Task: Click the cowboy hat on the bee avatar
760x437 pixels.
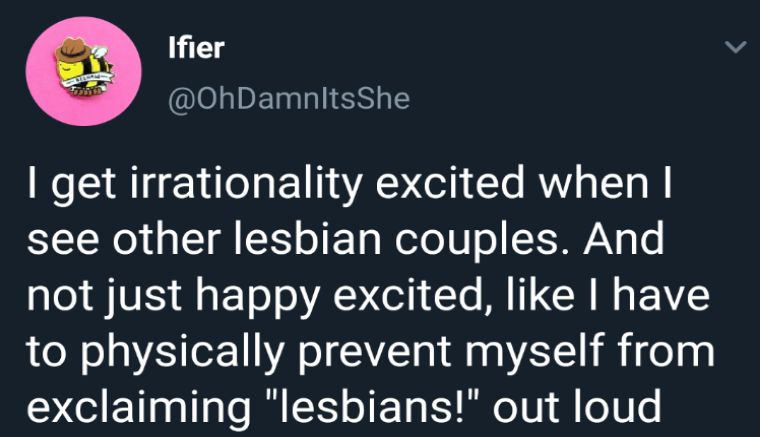Action: (74, 49)
